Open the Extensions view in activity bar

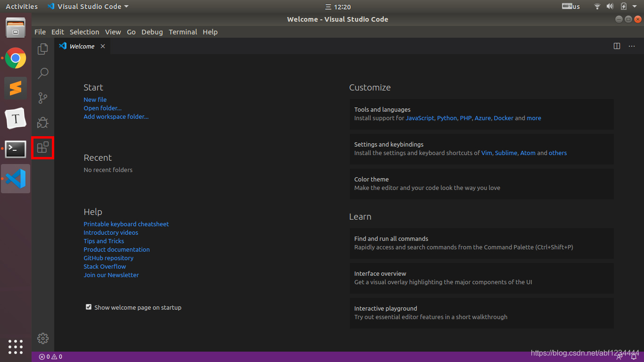tap(43, 148)
